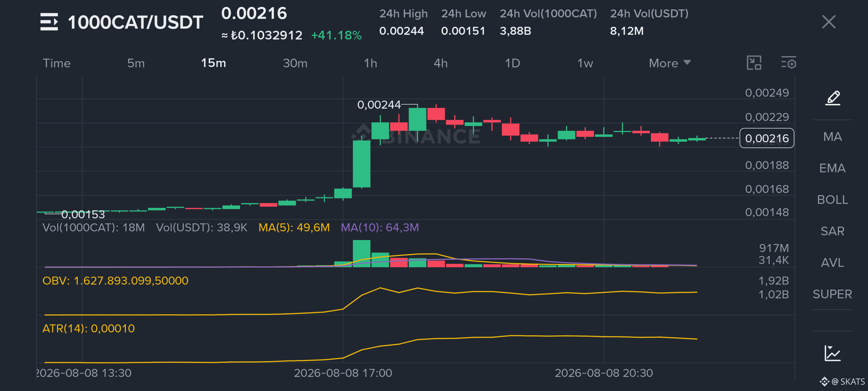Tap the current price tag 0,00216 on axis
The image size is (868, 391).
[767, 138]
